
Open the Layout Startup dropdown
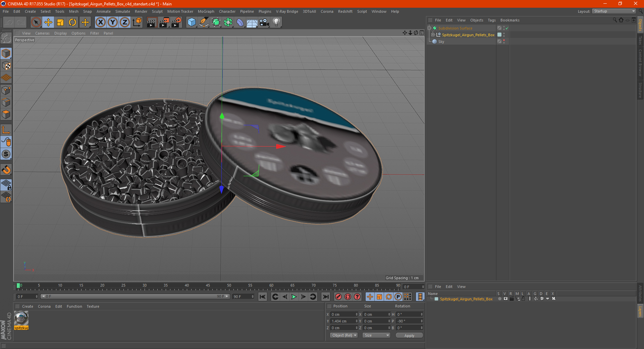(614, 11)
